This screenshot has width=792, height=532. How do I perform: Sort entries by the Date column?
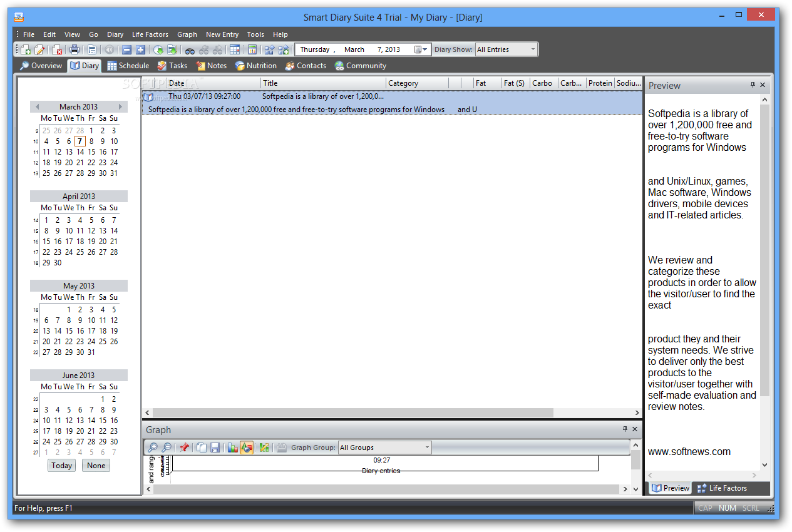click(213, 83)
